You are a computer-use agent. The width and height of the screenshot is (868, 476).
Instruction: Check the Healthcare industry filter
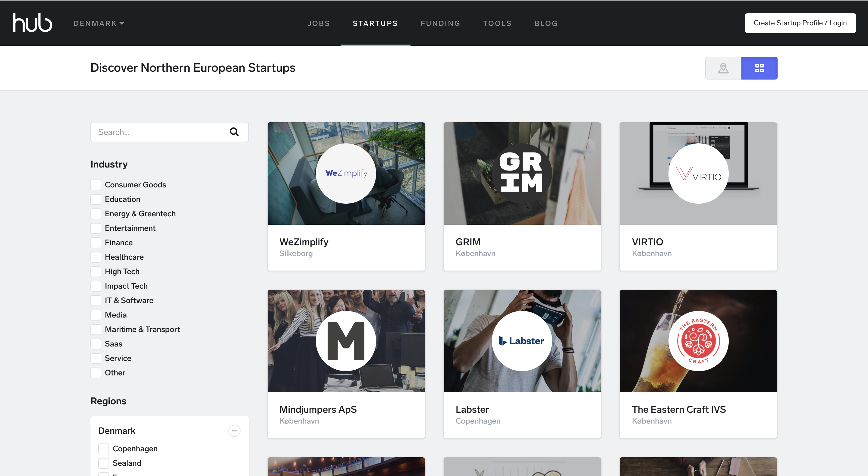tap(96, 257)
